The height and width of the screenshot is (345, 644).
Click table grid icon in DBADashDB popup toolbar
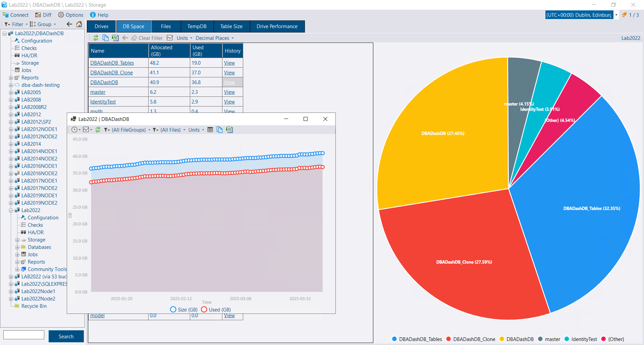[210, 130]
